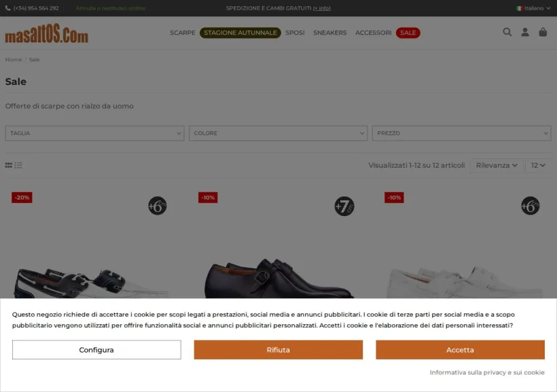The height and width of the screenshot is (392, 557).
Task: Open the Rilevanza sort dropdown
Action: click(x=497, y=165)
